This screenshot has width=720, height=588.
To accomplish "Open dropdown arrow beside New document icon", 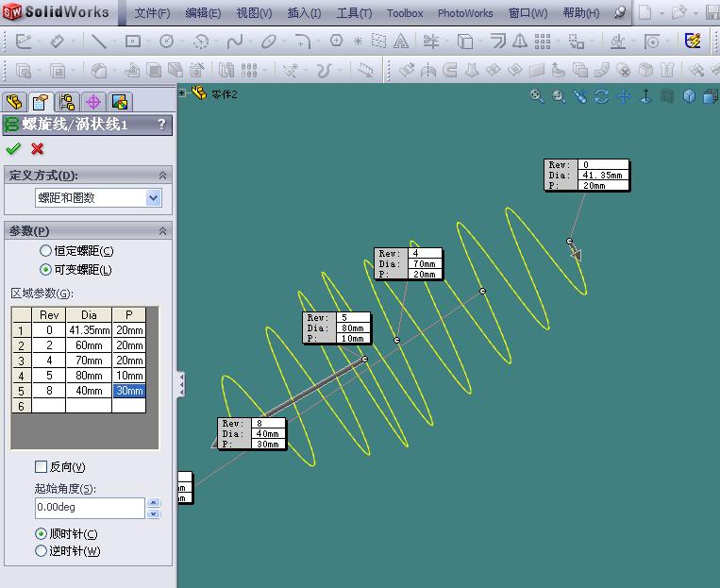I will pyautogui.click(x=661, y=13).
